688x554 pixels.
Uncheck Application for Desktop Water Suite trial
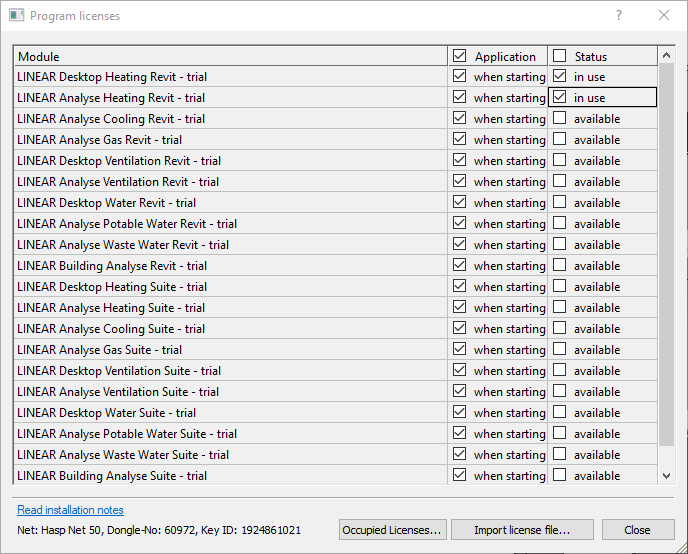[x=459, y=412]
